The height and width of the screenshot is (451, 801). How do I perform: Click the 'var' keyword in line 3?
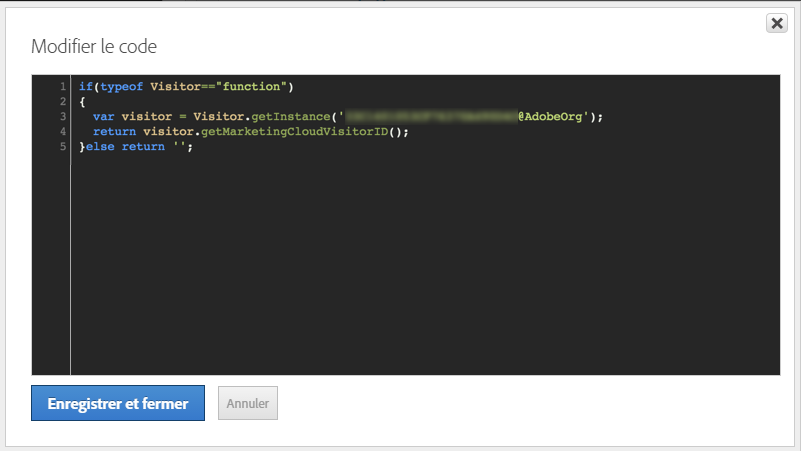click(x=104, y=116)
